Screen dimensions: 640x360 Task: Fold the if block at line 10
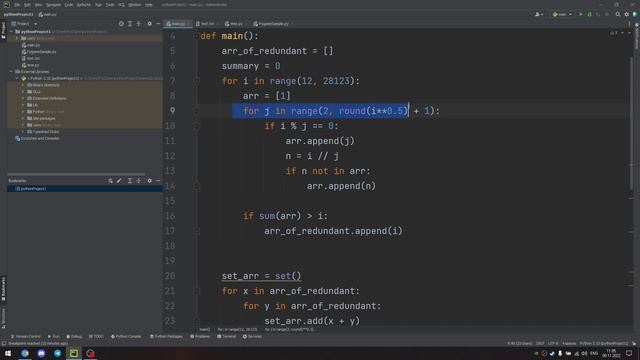[x=196, y=126]
